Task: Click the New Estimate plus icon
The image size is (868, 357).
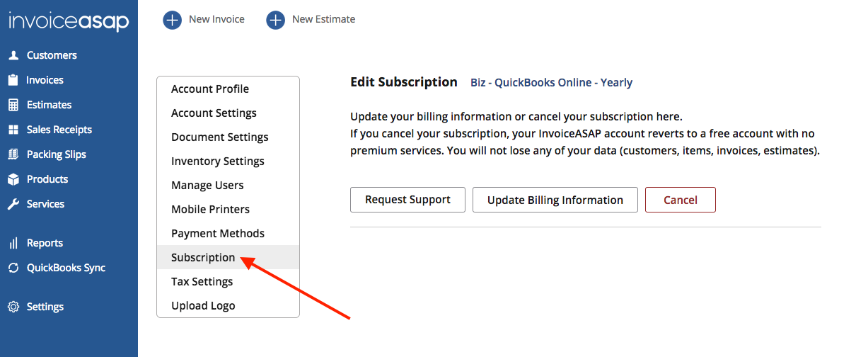Action: [x=276, y=20]
